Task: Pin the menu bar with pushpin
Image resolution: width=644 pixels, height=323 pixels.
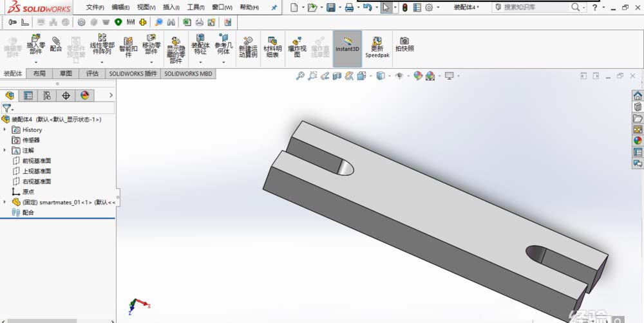Action: pos(274,8)
